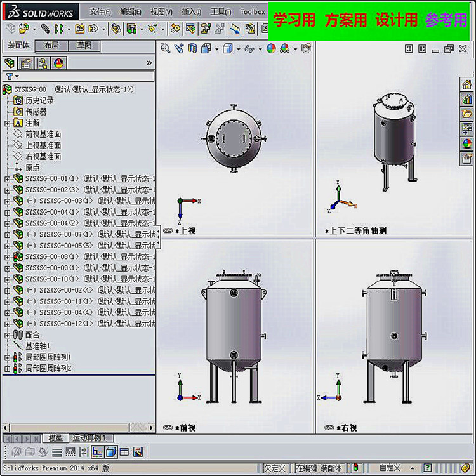The width and height of the screenshot is (476, 476).
Task: Select the Linear Component Pattern icon
Action: pos(59,29)
